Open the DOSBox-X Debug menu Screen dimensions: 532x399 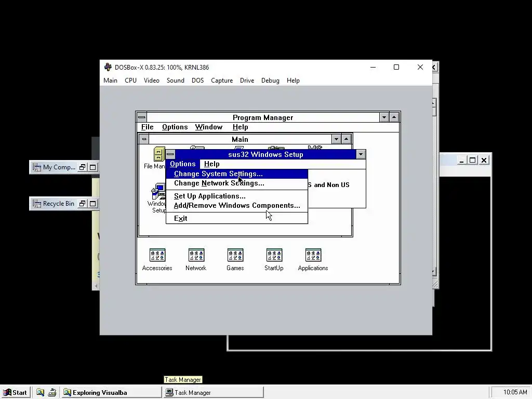(270, 81)
